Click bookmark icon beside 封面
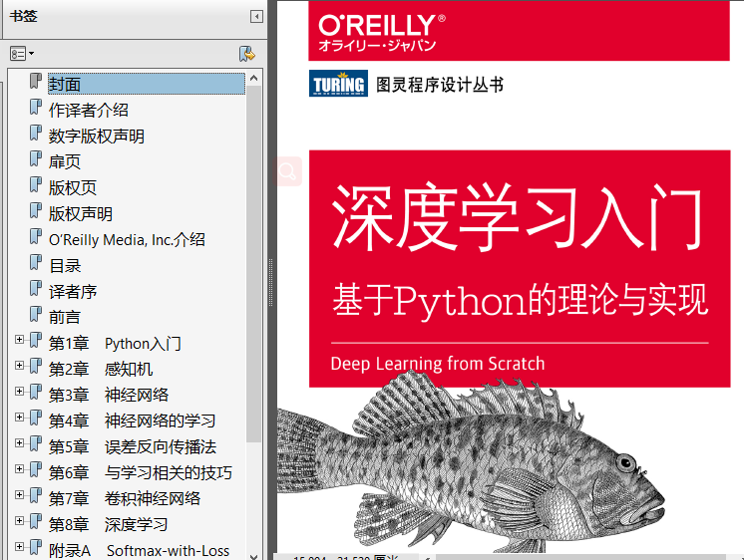Image resolution: width=744 pixels, height=560 pixels. [36, 81]
